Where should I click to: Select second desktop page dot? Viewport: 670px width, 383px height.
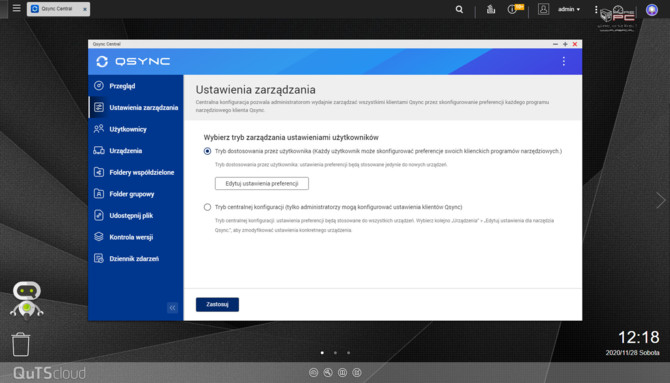click(335, 353)
